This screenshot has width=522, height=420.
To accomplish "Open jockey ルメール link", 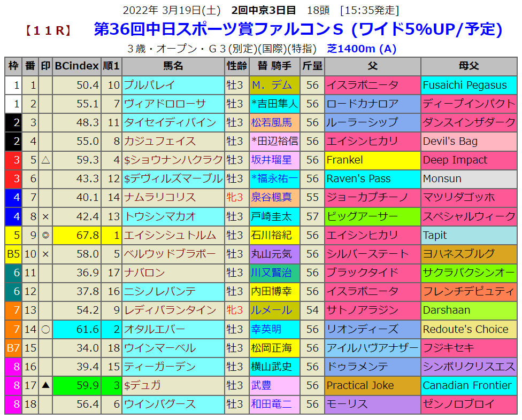I will click(x=272, y=310).
